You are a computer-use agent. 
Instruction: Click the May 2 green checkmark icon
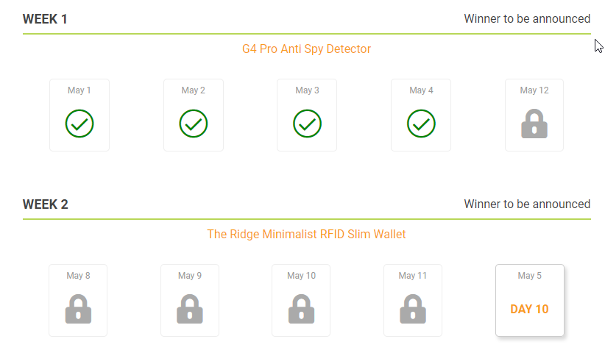194,124
